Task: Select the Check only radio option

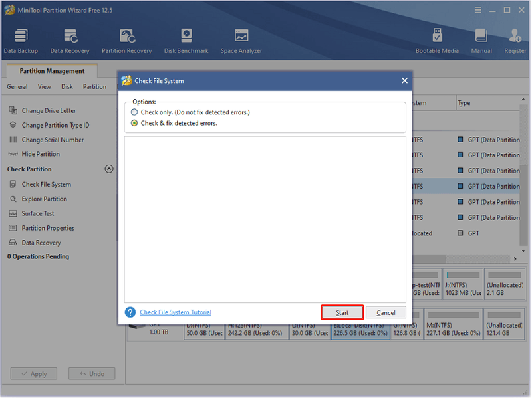Action: (134, 112)
